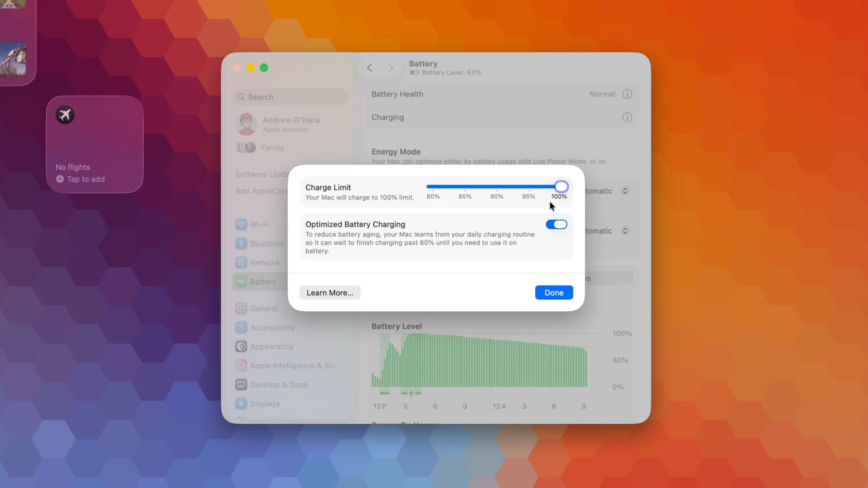This screenshot has width=868, height=488.
Task: Click the battery level icon under the title
Action: point(414,72)
